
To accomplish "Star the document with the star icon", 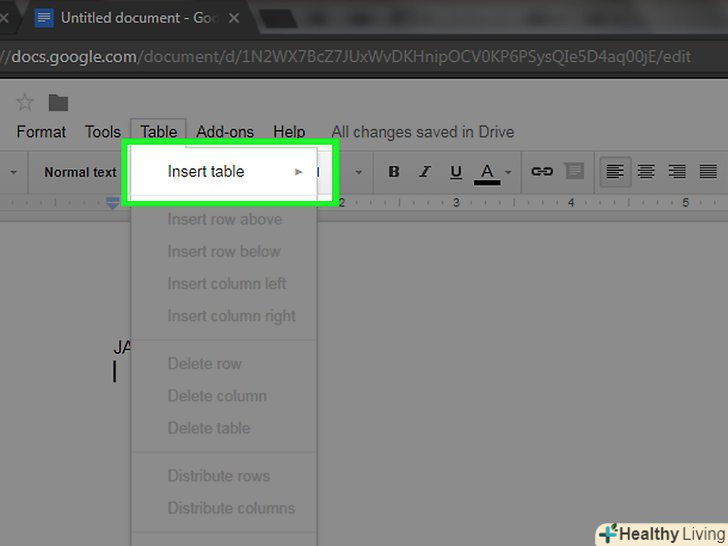I will (25, 102).
